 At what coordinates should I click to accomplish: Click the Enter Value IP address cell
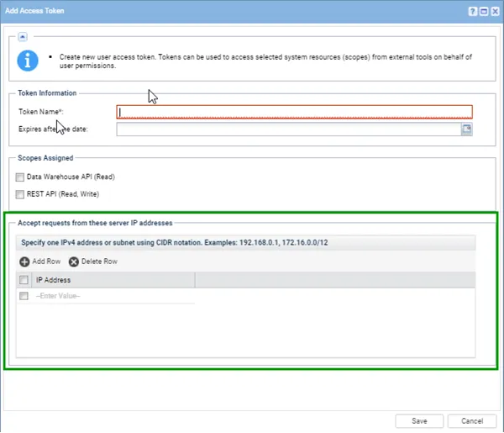pos(113,296)
